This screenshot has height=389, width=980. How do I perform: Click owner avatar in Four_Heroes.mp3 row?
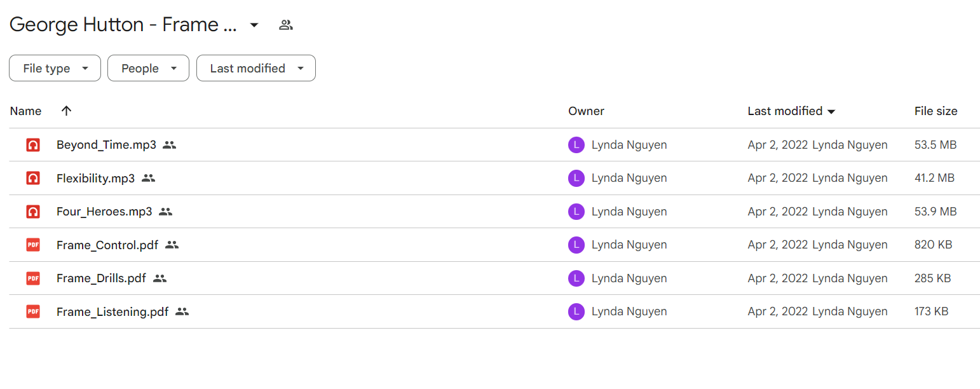(576, 212)
